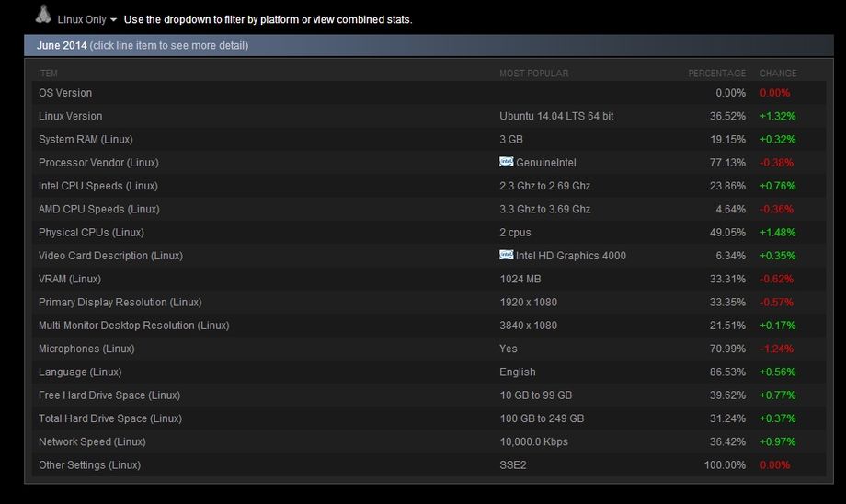Click the CHANGE column header

point(778,74)
